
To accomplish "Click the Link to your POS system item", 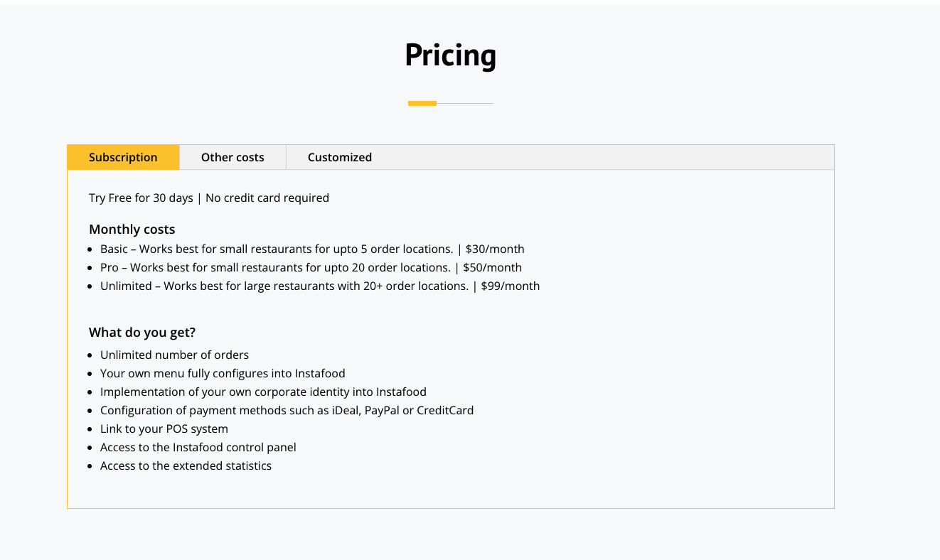I will 164,429.
